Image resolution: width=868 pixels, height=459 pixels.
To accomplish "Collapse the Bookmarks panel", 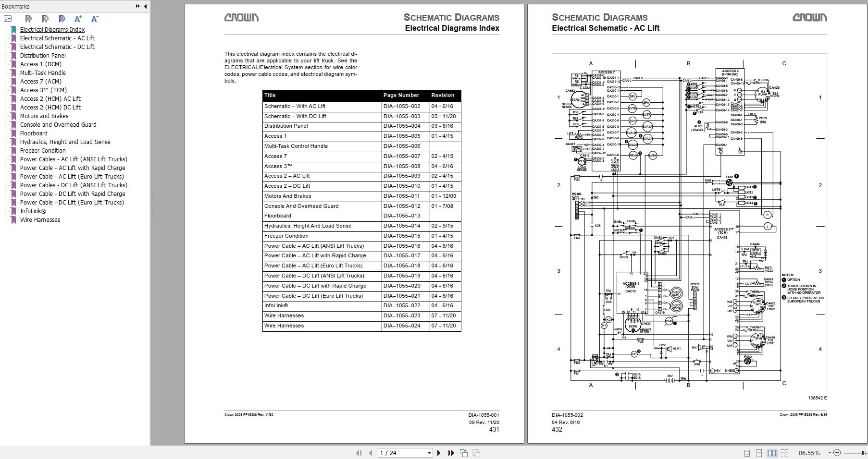I will pyautogui.click(x=145, y=7).
